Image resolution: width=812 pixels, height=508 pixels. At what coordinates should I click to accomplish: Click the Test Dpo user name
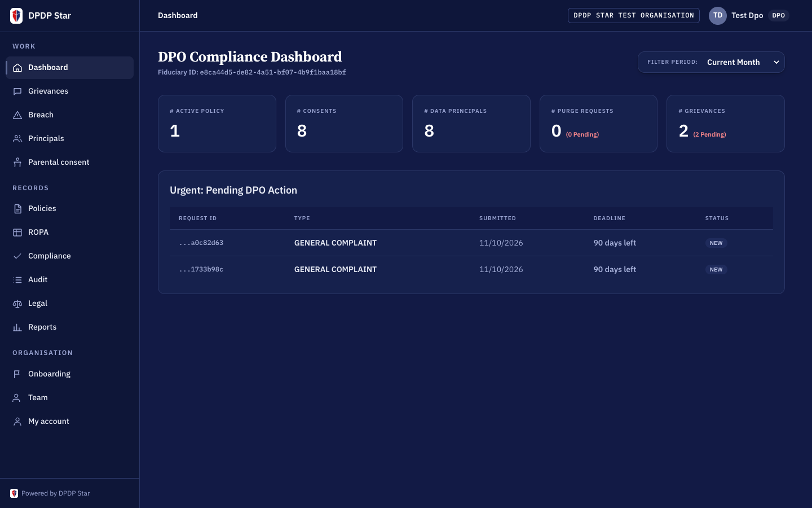tap(747, 15)
